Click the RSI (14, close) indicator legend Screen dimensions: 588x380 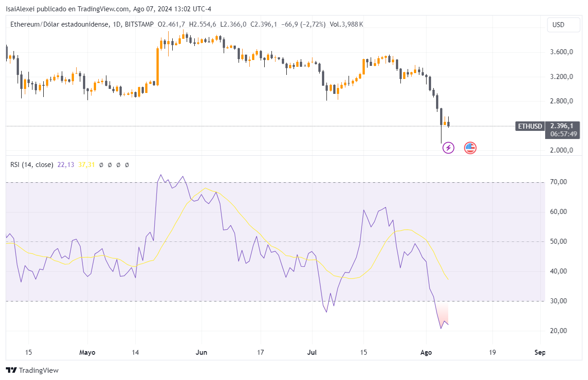coord(32,165)
